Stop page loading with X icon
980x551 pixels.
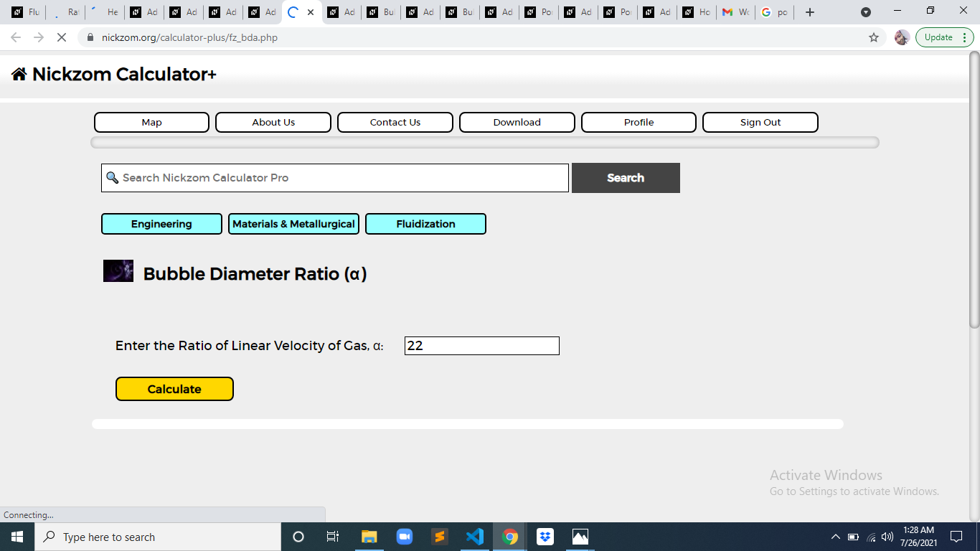[62, 37]
